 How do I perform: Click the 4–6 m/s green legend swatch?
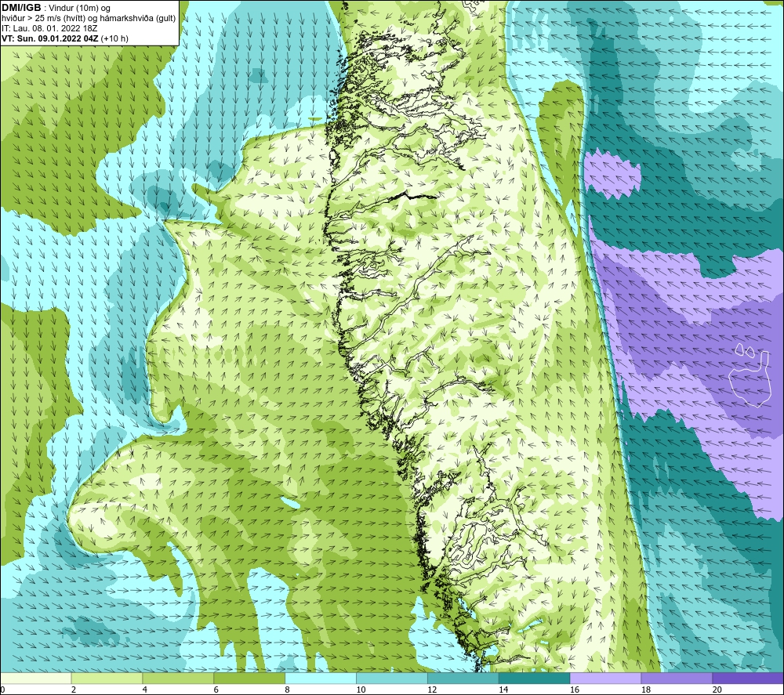pyautogui.click(x=178, y=678)
